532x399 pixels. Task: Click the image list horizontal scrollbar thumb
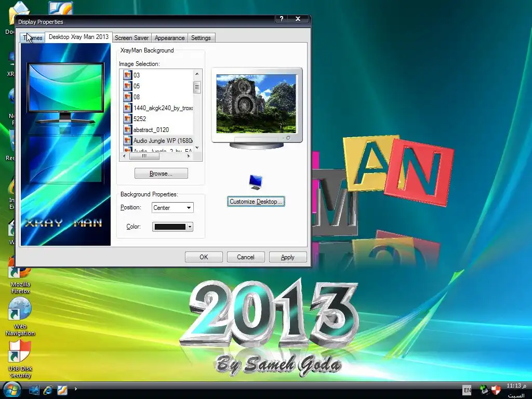click(144, 156)
